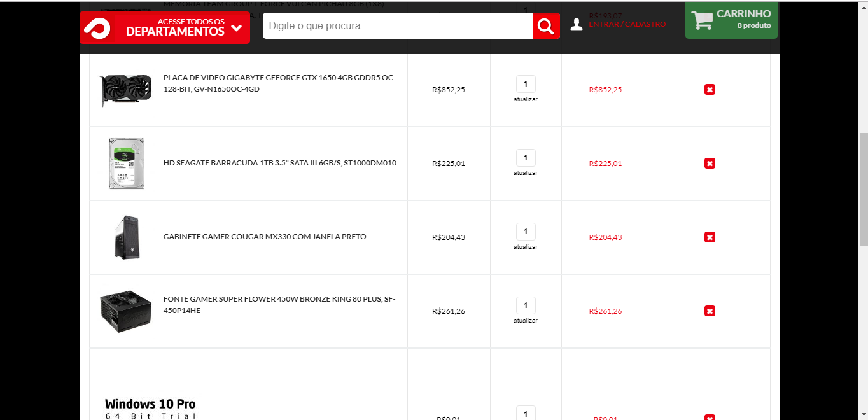Viewport: 868px width, 420px height.
Task: Click unit price R$225,01 in black
Action: pos(449,164)
